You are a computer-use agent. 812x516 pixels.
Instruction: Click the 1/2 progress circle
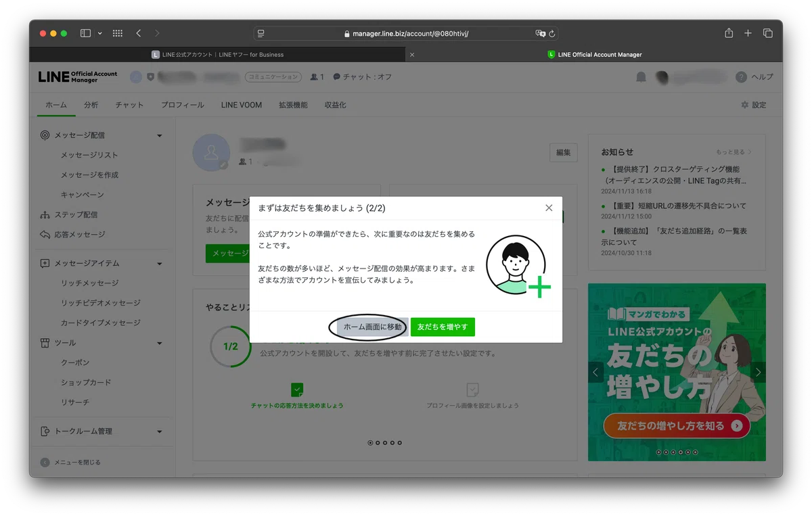231,346
